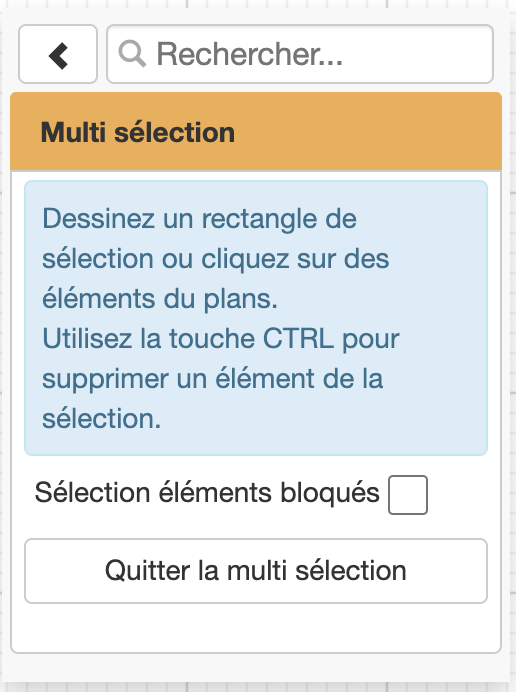Click the blue instruction info box

coord(256,318)
